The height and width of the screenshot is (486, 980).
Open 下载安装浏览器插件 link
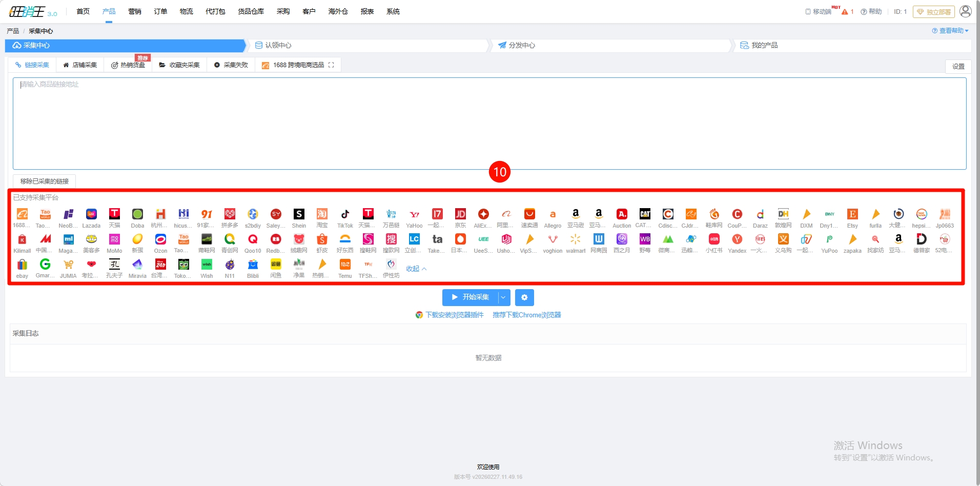[454, 315]
